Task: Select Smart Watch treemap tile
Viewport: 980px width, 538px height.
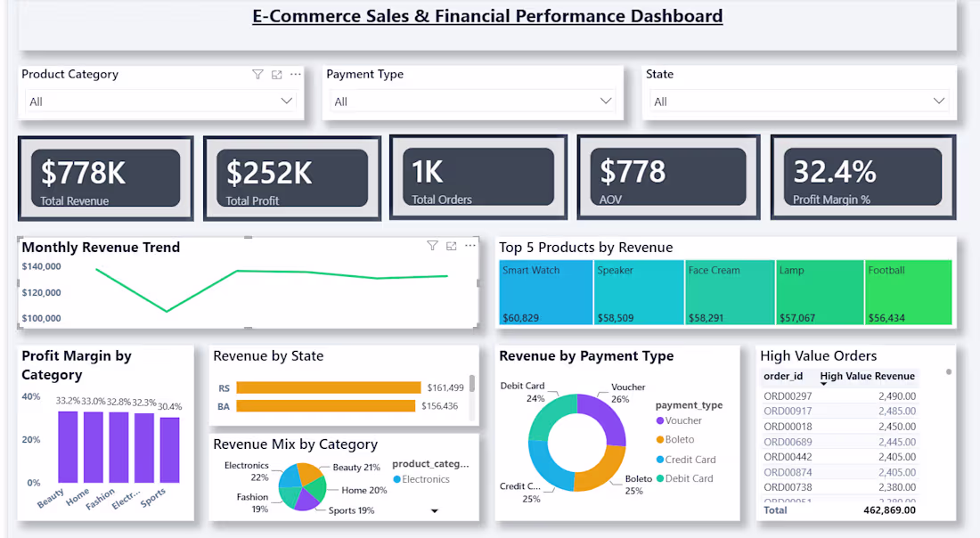Action: click(x=545, y=293)
